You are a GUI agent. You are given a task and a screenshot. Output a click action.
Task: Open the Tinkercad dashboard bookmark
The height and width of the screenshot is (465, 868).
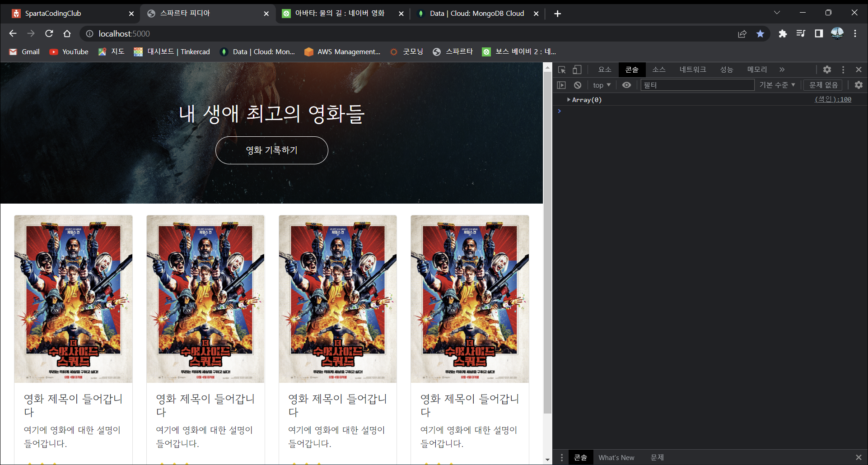tap(172, 51)
